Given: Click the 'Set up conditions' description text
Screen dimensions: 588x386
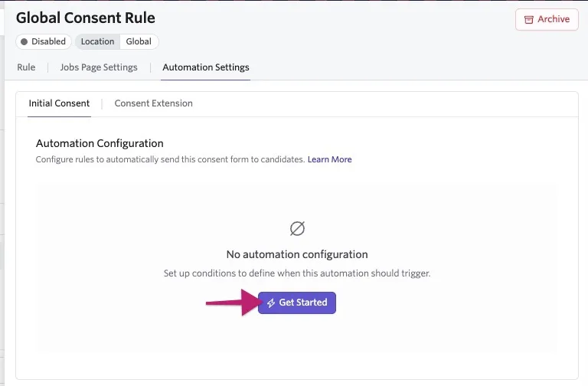Looking at the screenshot, I should [x=297, y=273].
